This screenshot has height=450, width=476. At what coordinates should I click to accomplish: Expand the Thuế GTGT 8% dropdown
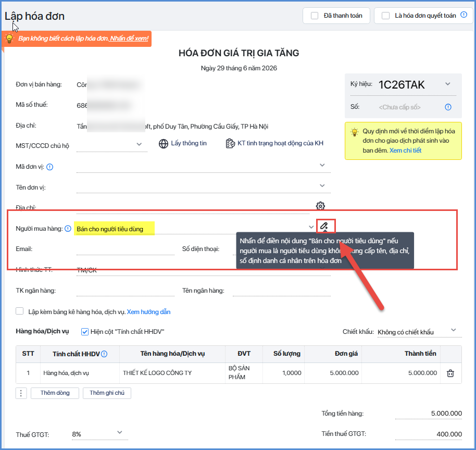120,432
